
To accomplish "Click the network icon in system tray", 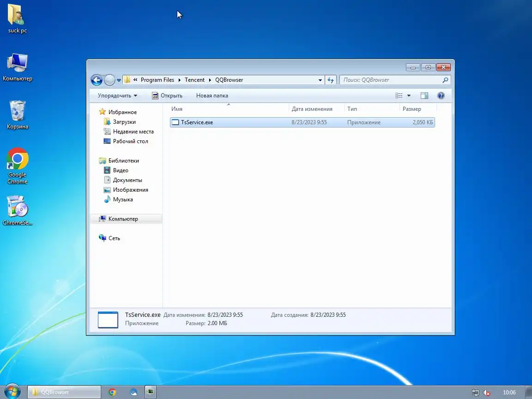I will 476,393.
